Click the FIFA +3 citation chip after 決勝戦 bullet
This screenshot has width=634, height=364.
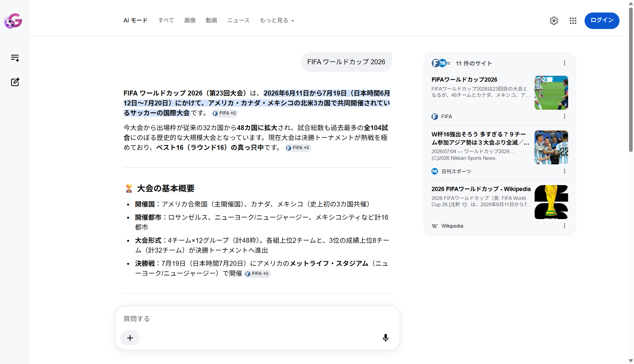click(257, 274)
